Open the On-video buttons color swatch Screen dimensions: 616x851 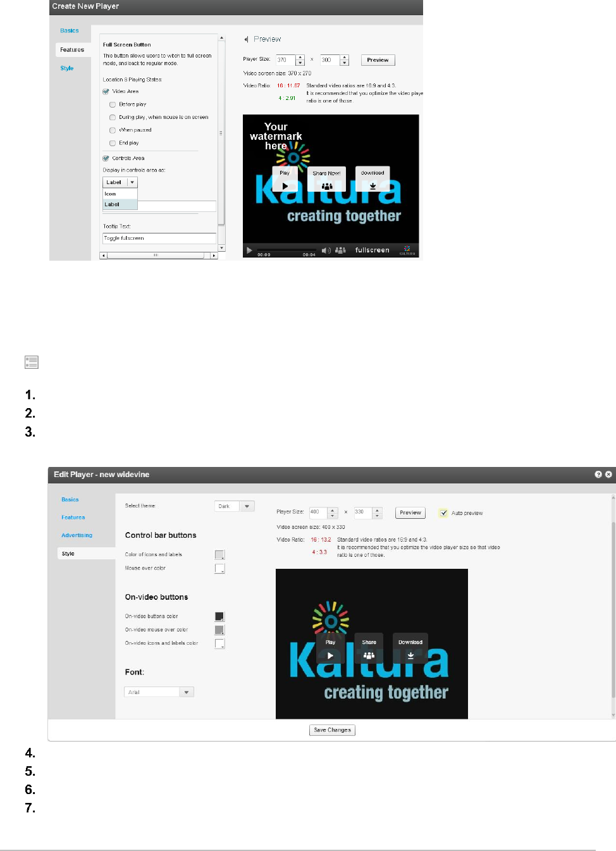pyautogui.click(x=219, y=616)
